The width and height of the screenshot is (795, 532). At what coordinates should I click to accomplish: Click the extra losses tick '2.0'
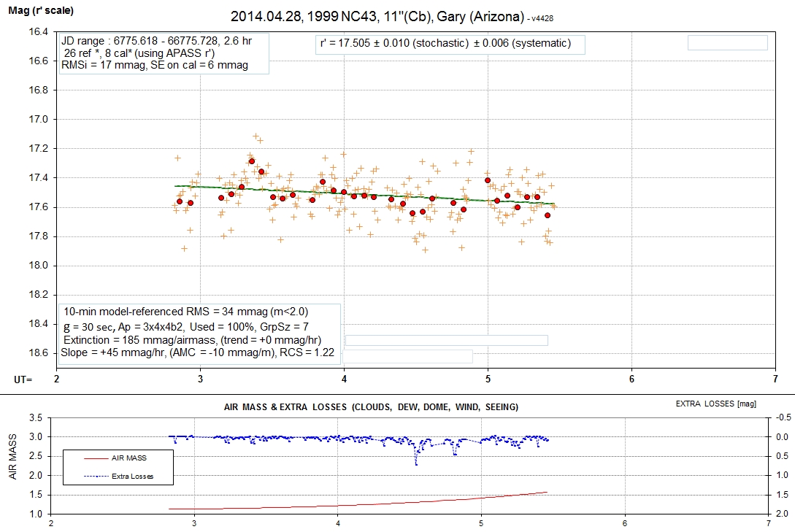click(783, 514)
